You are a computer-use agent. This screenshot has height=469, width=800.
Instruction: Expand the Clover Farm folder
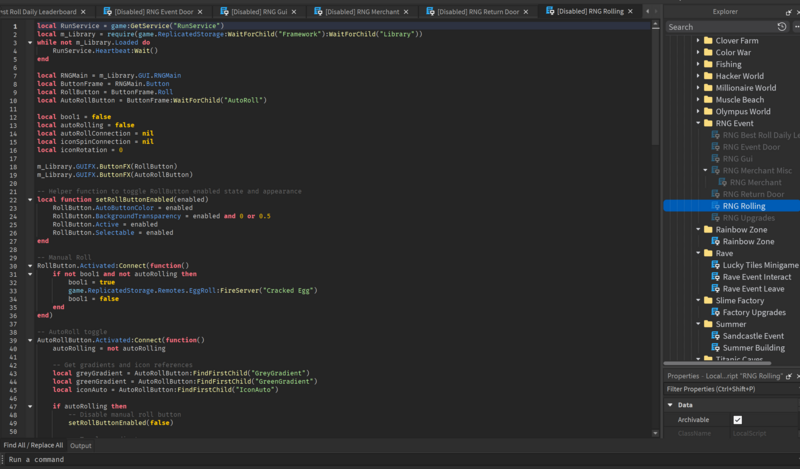[x=698, y=40]
